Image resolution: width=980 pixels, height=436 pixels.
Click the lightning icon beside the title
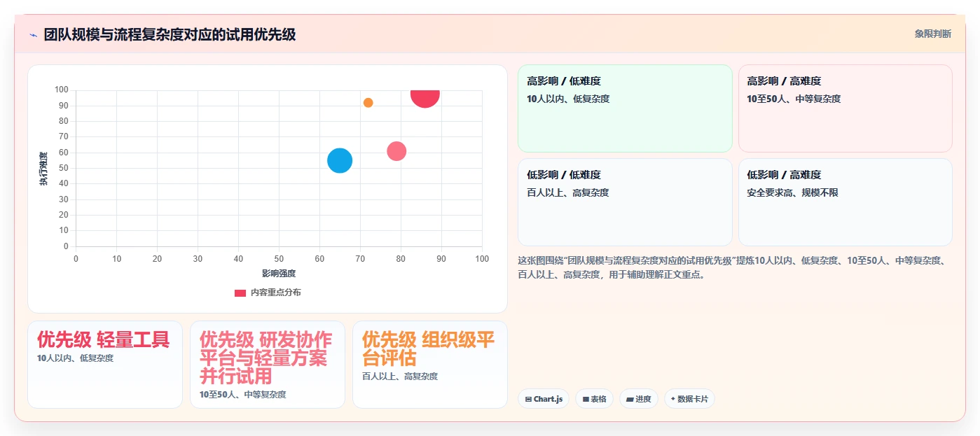pyautogui.click(x=33, y=34)
